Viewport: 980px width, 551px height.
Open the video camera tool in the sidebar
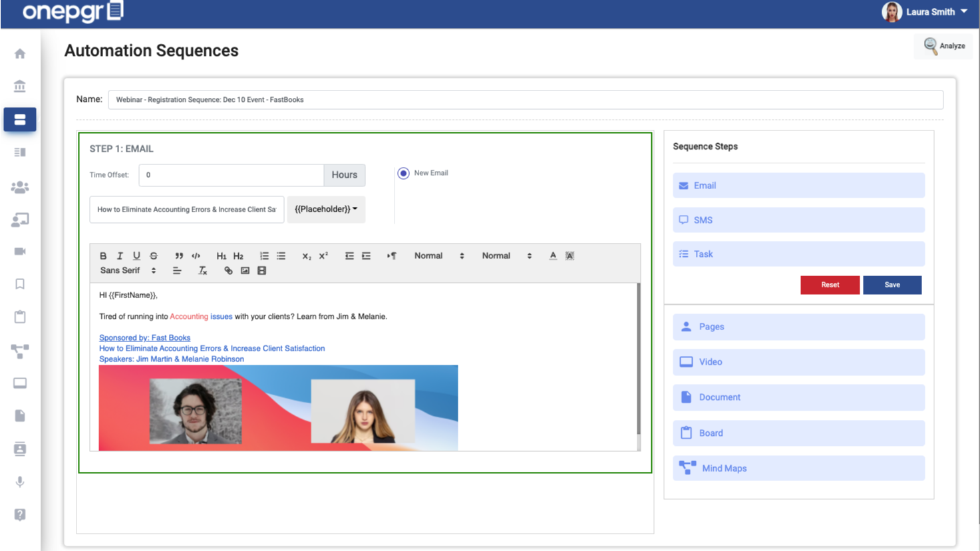pos(20,251)
